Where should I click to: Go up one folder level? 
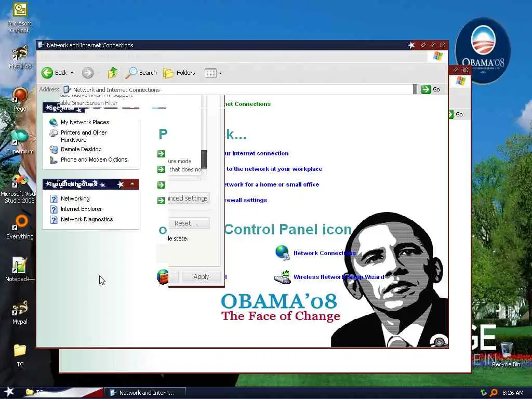coord(112,73)
